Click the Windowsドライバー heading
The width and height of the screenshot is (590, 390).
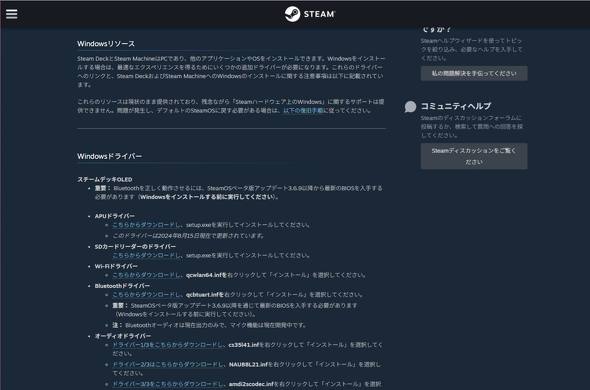click(109, 156)
